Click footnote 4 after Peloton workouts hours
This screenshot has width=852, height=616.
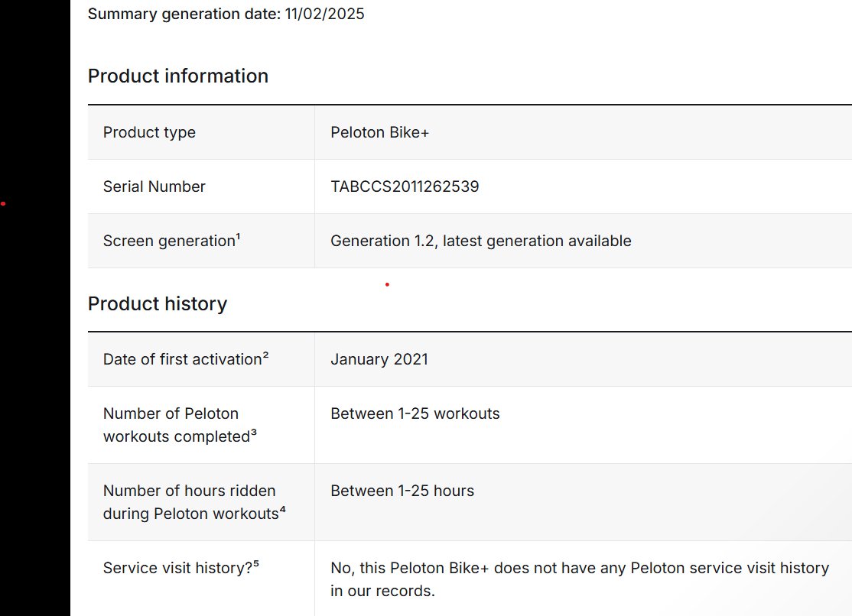(282, 509)
